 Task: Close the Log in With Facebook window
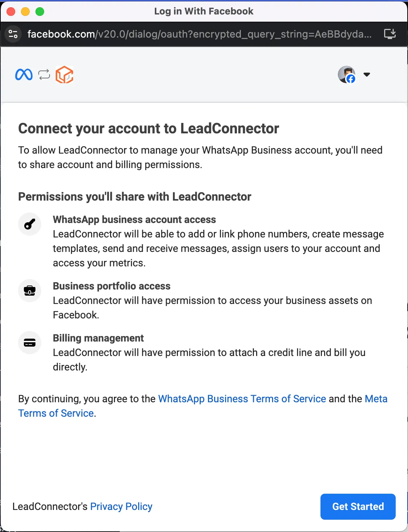point(11,12)
